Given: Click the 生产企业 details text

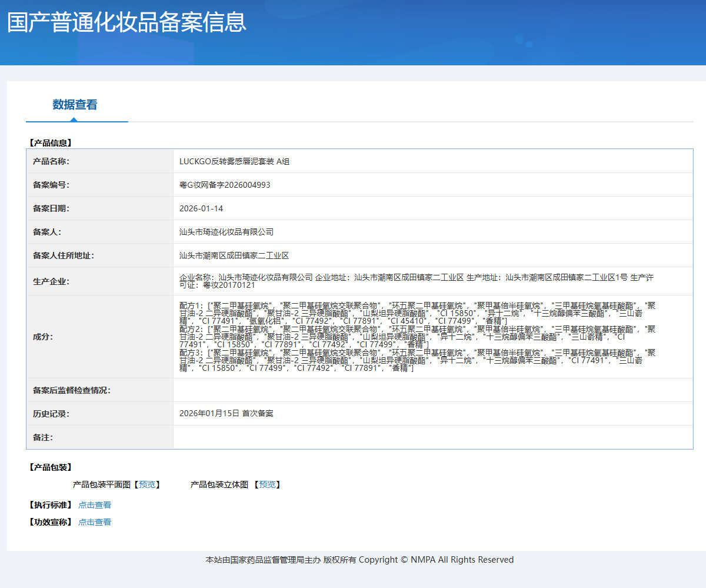Looking at the screenshot, I should [x=417, y=281].
